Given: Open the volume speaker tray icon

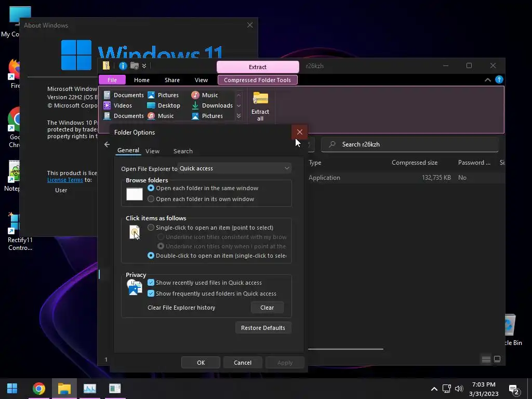Looking at the screenshot, I should coord(459,389).
